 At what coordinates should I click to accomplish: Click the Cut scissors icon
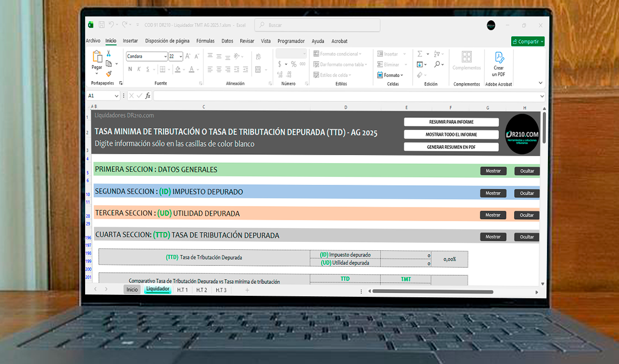click(x=109, y=54)
